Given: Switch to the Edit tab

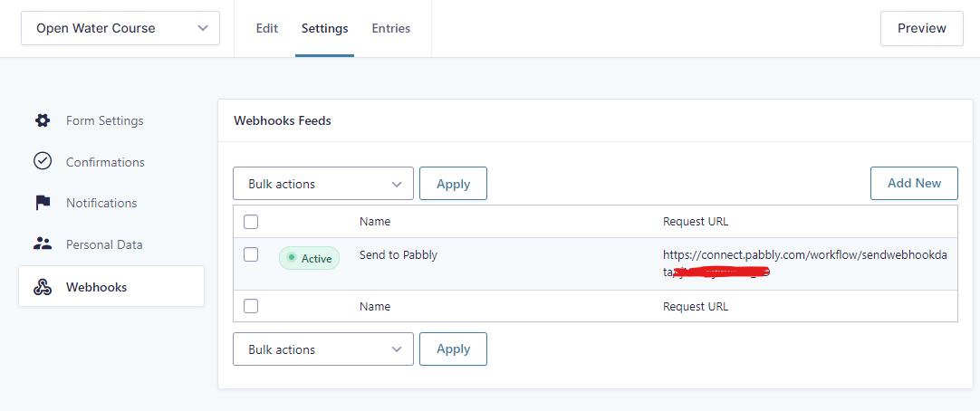Looking at the screenshot, I should coord(267,28).
